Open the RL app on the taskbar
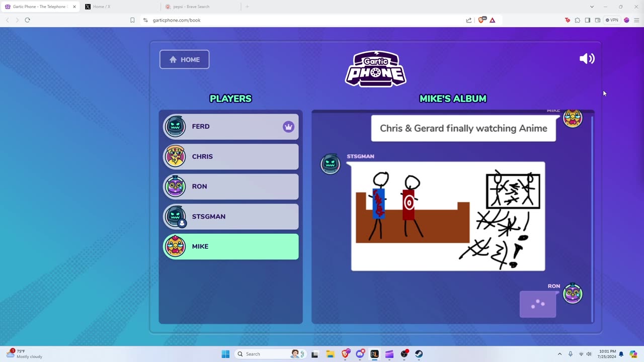 (374, 354)
